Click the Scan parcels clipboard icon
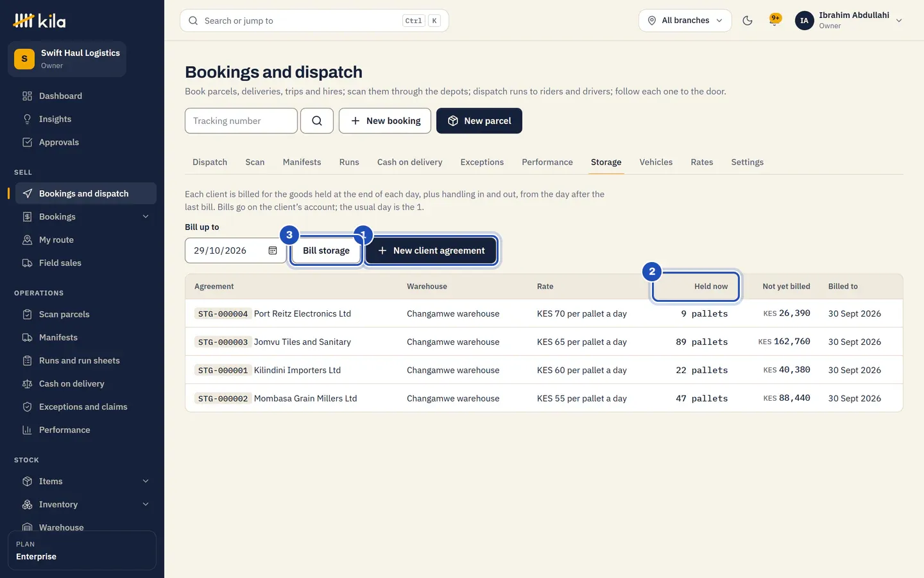This screenshot has height=578, width=924. (27, 314)
